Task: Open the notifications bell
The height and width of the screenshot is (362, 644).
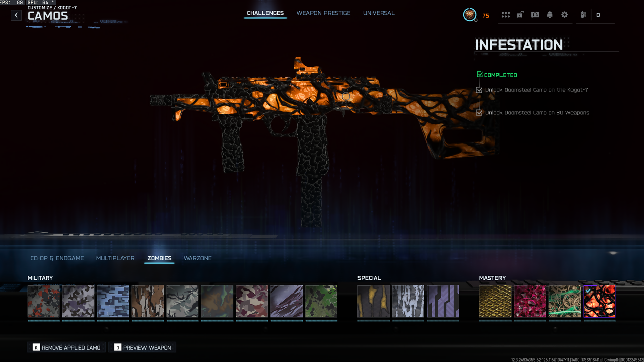Action: 550,15
